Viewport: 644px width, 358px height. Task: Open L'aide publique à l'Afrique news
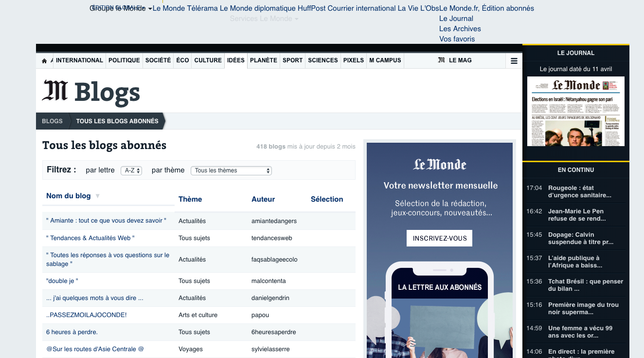click(575, 262)
